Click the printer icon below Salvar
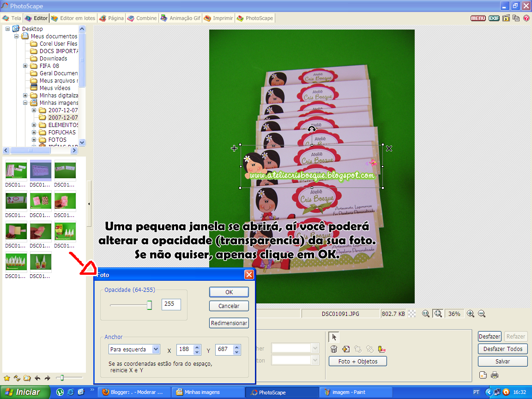The image size is (532, 399). 494,375
